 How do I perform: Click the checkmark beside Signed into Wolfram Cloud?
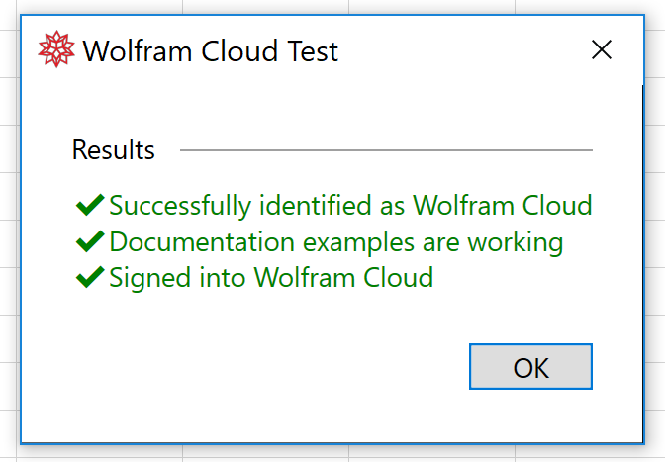90,277
